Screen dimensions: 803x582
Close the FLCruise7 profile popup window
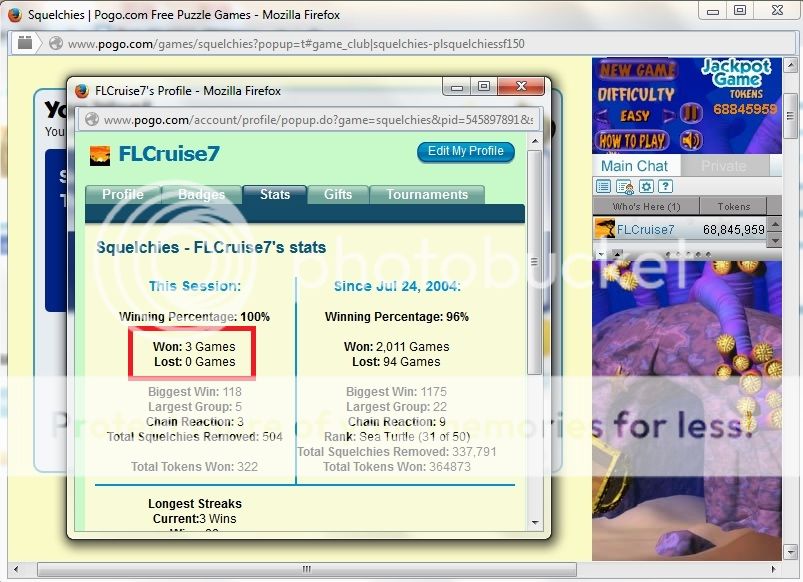click(x=521, y=87)
